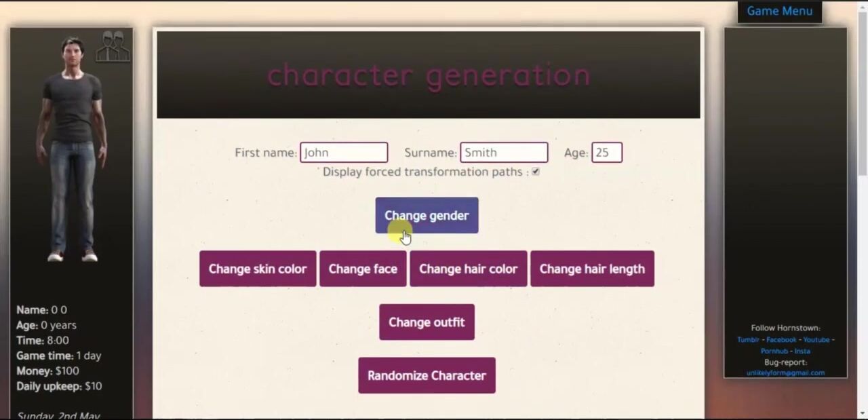Open the Tumblr link
This screenshot has height=420, width=868.
point(748,340)
